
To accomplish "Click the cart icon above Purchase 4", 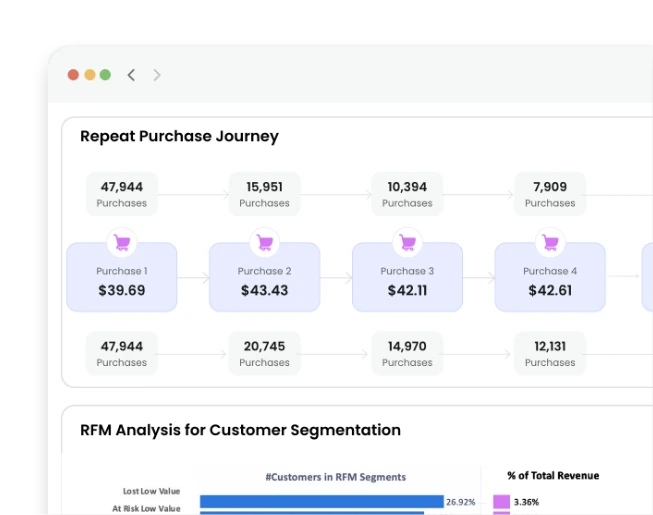I will click(x=550, y=242).
